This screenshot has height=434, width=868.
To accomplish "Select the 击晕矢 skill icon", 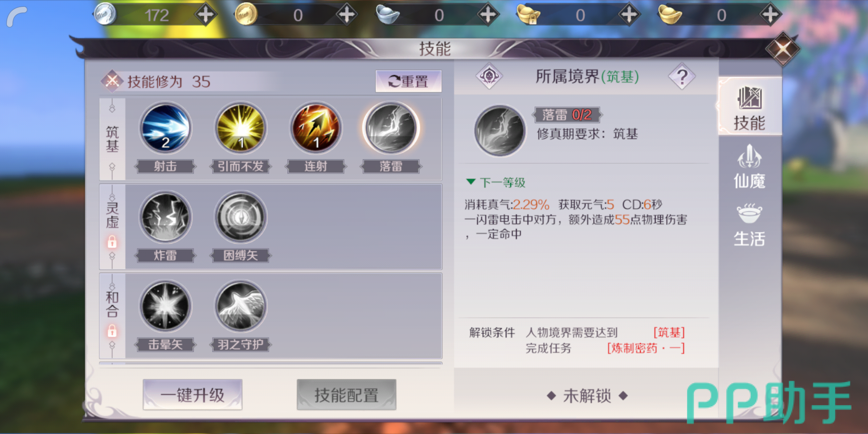I will tap(165, 307).
